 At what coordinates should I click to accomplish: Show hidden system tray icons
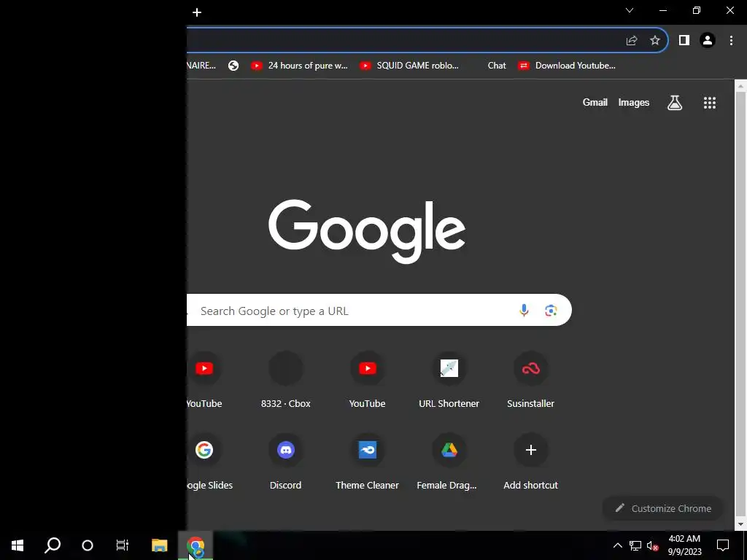coord(617,545)
